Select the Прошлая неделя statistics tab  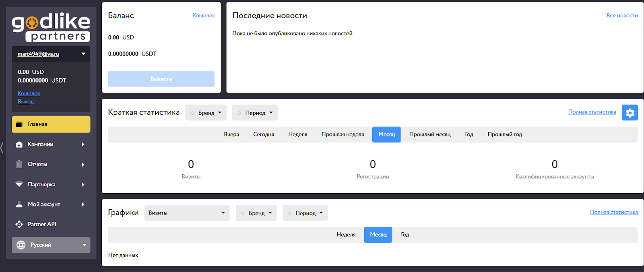click(343, 134)
